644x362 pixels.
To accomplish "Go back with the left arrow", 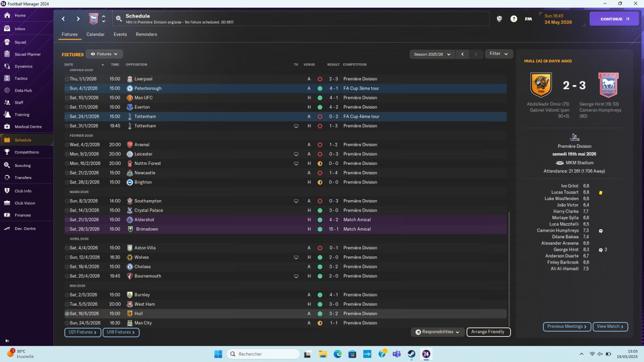I will 63,19.
